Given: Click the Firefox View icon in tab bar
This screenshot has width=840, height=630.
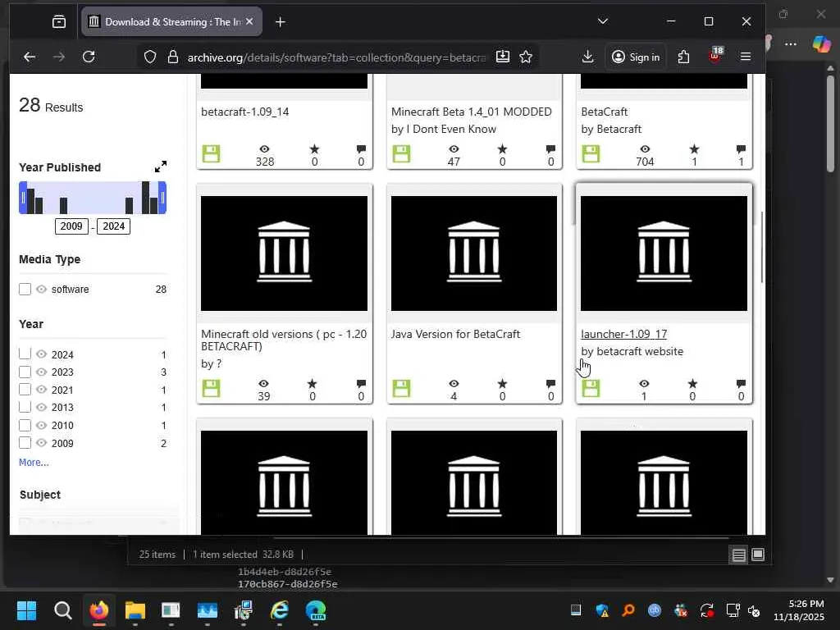Looking at the screenshot, I should (x=59, y=21).
